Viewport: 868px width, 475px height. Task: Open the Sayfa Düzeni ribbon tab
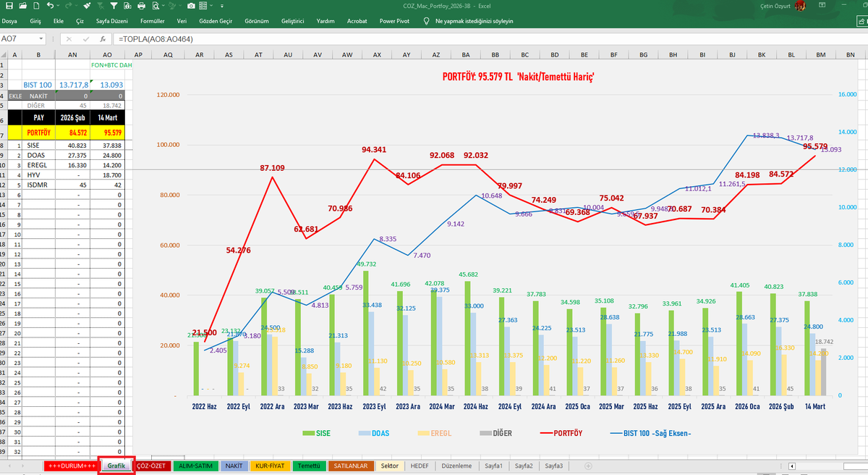coord(112,22)
